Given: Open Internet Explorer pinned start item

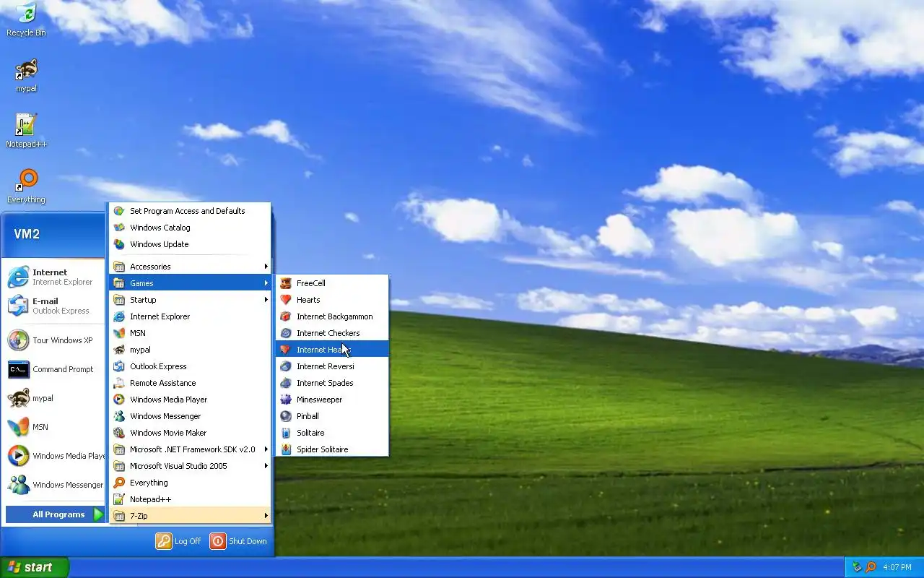Looking at the screenshot, I should coord(53,277).
